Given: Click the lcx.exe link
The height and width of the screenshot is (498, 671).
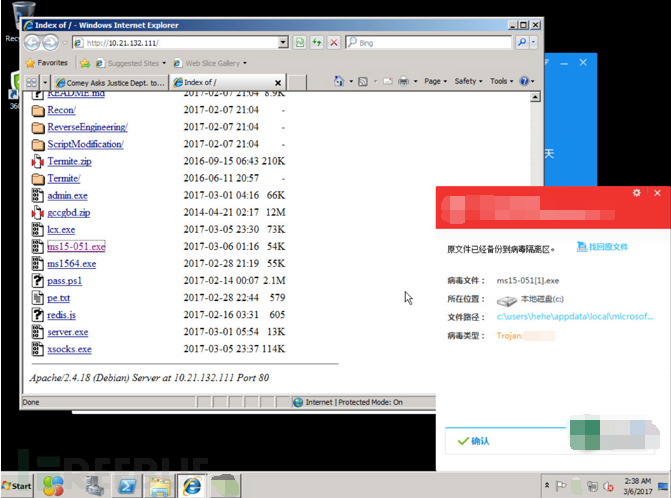Looking at the screenshot, I should (x=61, y=230).
